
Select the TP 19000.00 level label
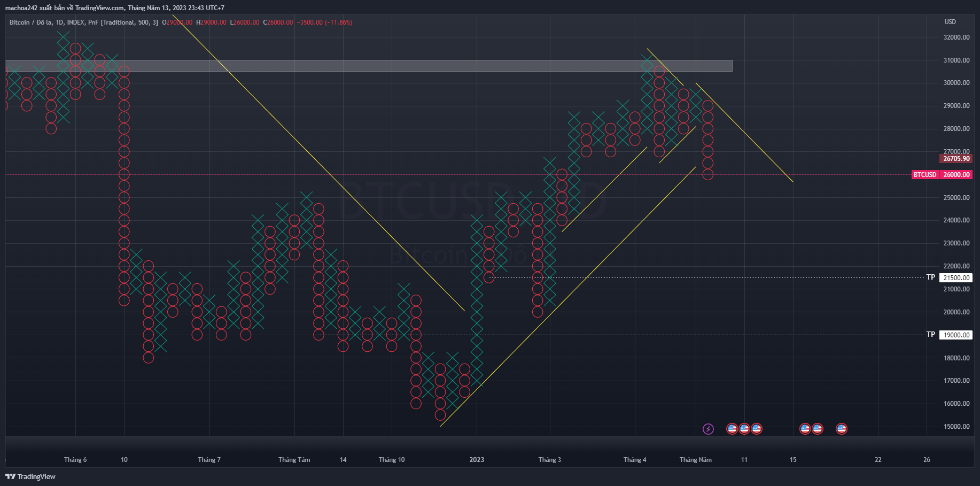point(949,335)
